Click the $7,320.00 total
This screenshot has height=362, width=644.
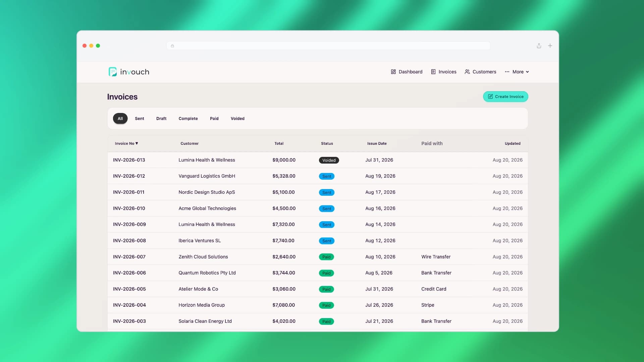(283, 224)
